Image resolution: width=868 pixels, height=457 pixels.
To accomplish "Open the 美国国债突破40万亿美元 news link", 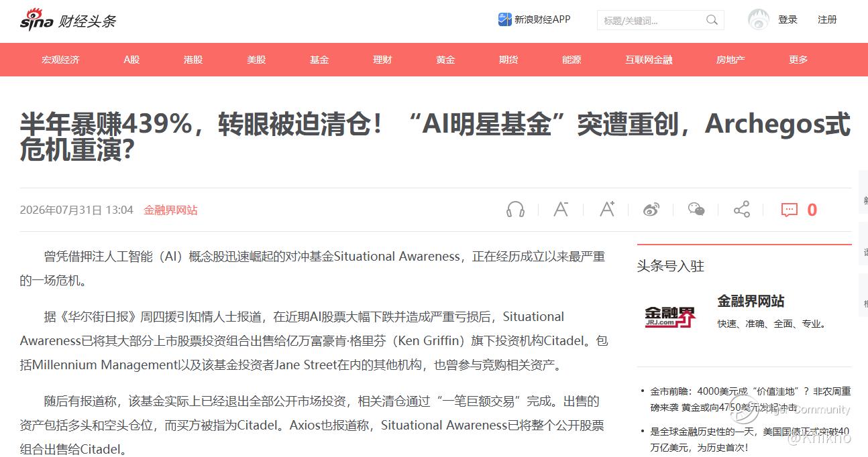I will [x=750, y=439].
